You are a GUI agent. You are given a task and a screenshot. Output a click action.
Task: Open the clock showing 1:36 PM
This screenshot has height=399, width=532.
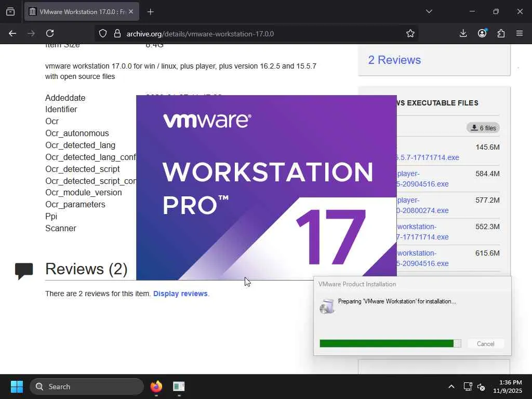[507, 387]
